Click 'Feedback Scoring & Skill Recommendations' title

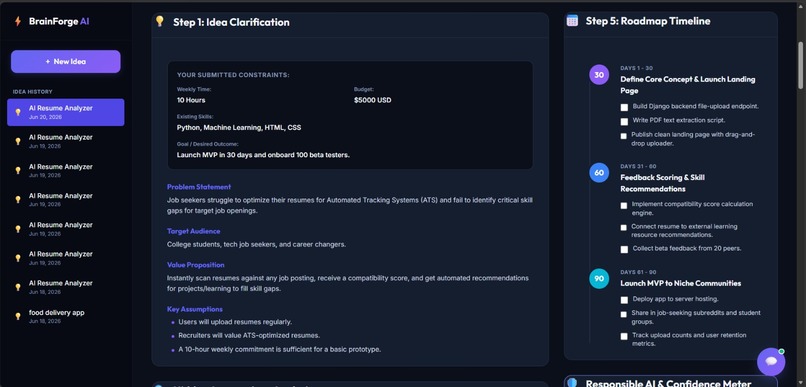[x=663, y=183]
